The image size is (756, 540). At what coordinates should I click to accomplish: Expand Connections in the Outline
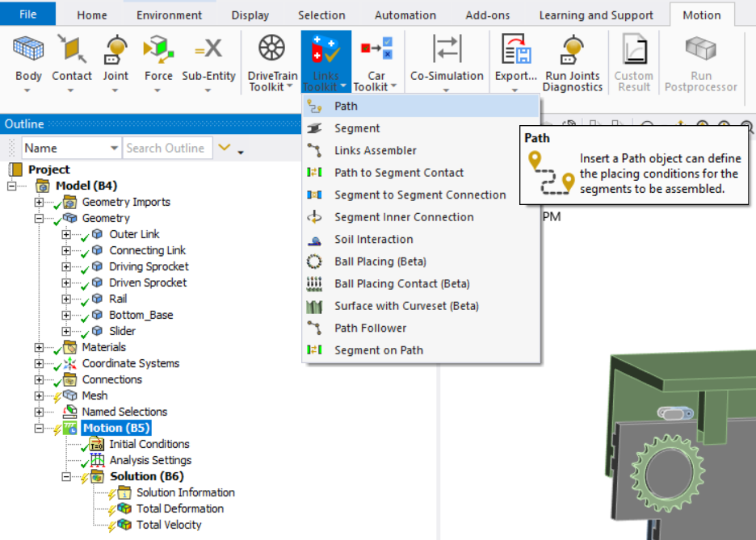point(39,379)
